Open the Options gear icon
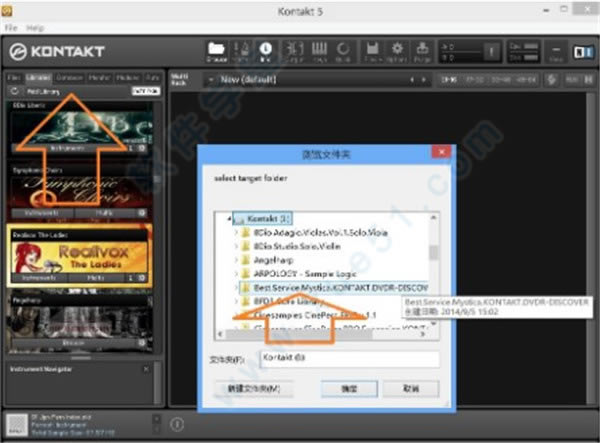This screenshot has width=600, height=443. [397, 52]
